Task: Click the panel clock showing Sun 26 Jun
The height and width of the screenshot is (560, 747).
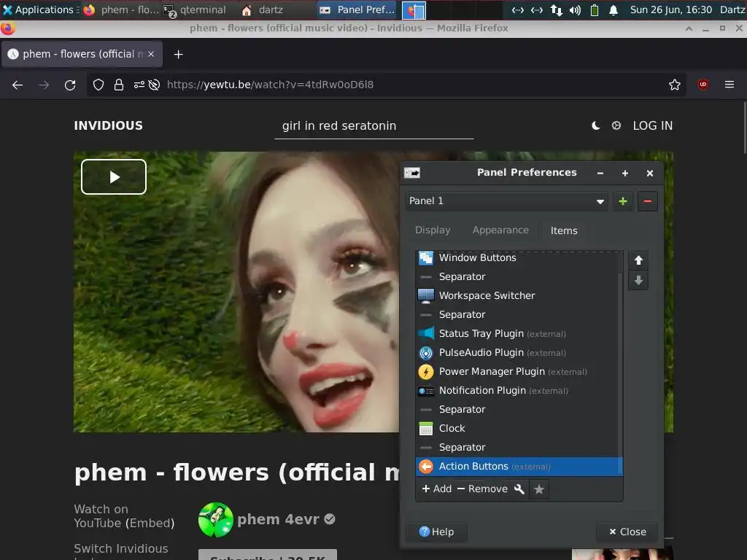Action: (671, 9)
